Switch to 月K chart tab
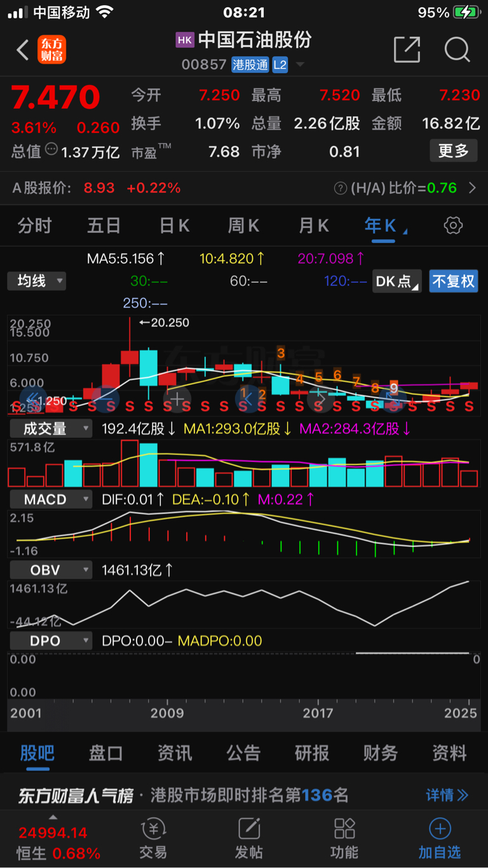This screenshot has width=488, height=868. pos(314,226)
